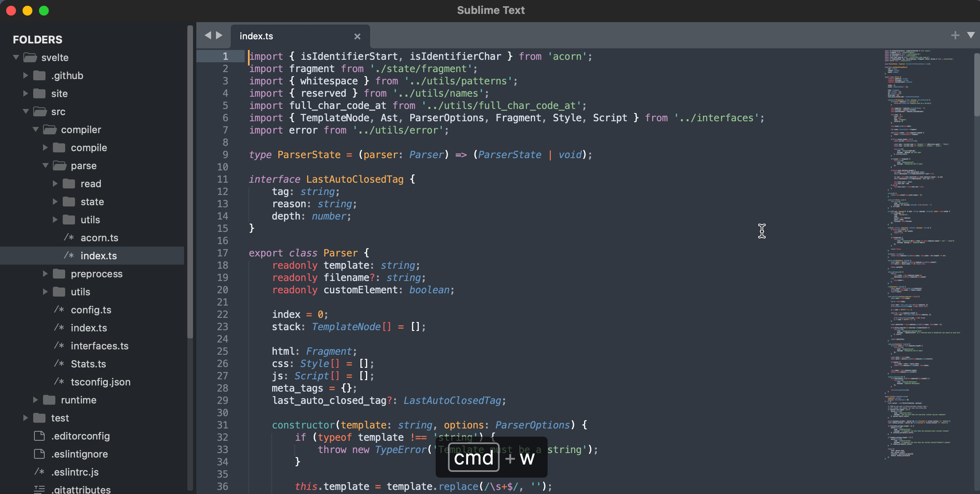The height and width of the screenshot is (494, 980).
Task: Click the sidebar vertical scrollbar
Action: [190, 182]
